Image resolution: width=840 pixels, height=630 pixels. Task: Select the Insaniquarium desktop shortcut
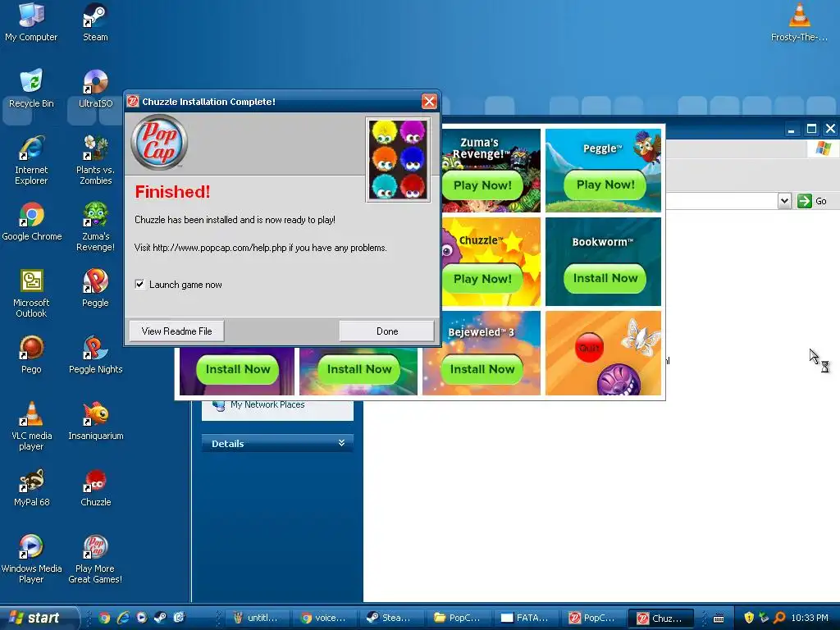[95, 421]
